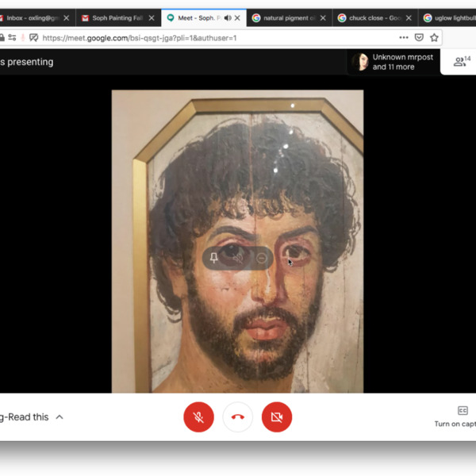Open the participants list showing 14 people
Image resolution: width=476 pixels, height=476 pixels.
point(461,61)
